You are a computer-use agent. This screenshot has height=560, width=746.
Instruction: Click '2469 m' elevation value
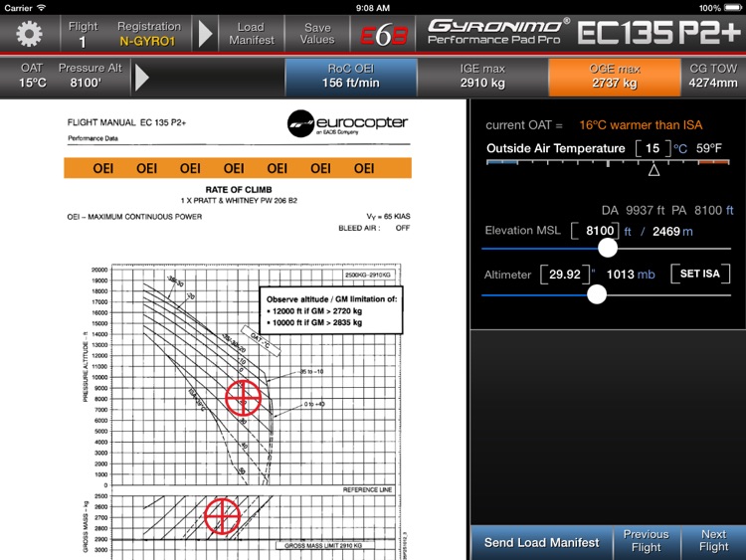click(x=672, y=231)
